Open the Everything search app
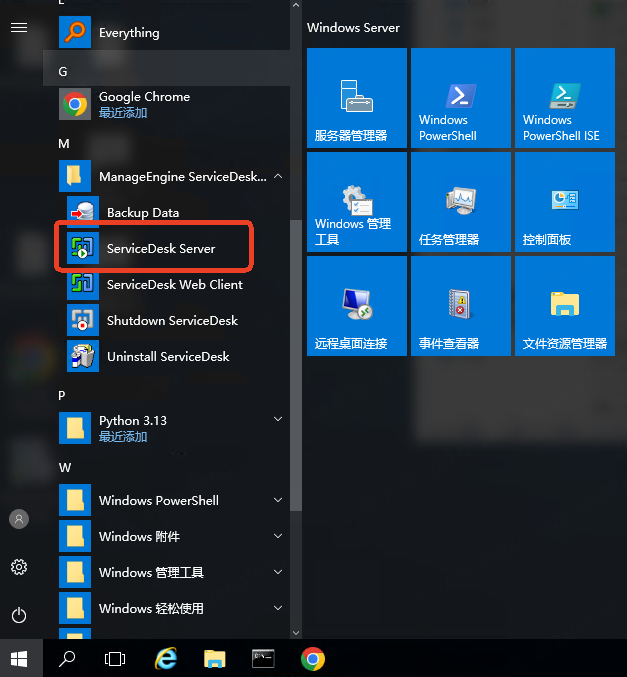The width and height of the screenshot is (627, 677). (x=166, y=32)
